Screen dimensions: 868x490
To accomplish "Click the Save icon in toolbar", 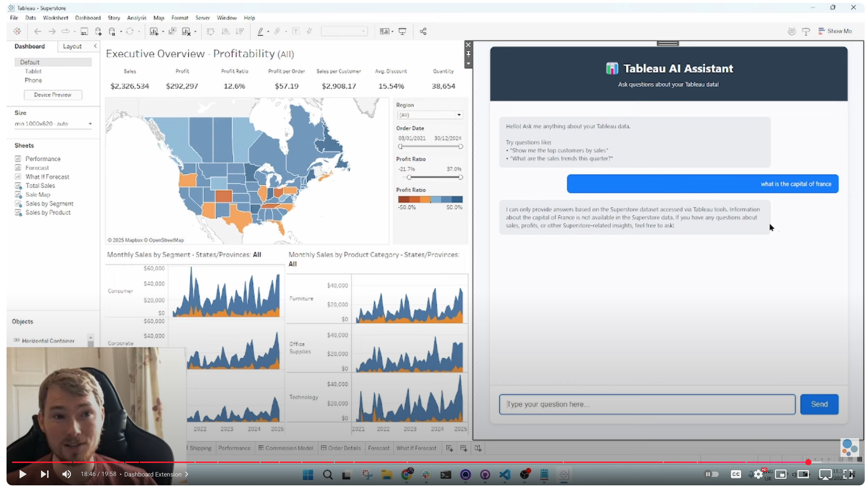I will (84, 31).
